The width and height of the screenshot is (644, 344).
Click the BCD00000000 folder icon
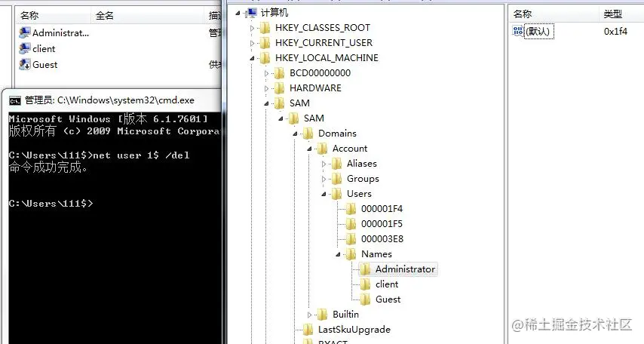279,73
